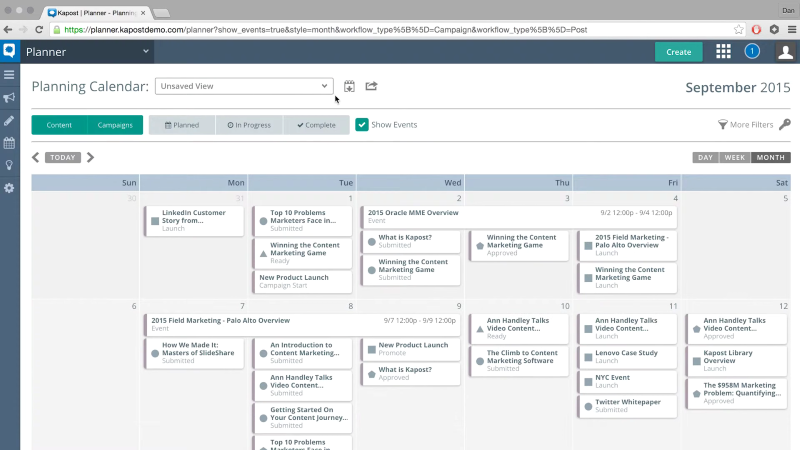Open the megaphone campaigns sidebar icon

tap(9, 98)
